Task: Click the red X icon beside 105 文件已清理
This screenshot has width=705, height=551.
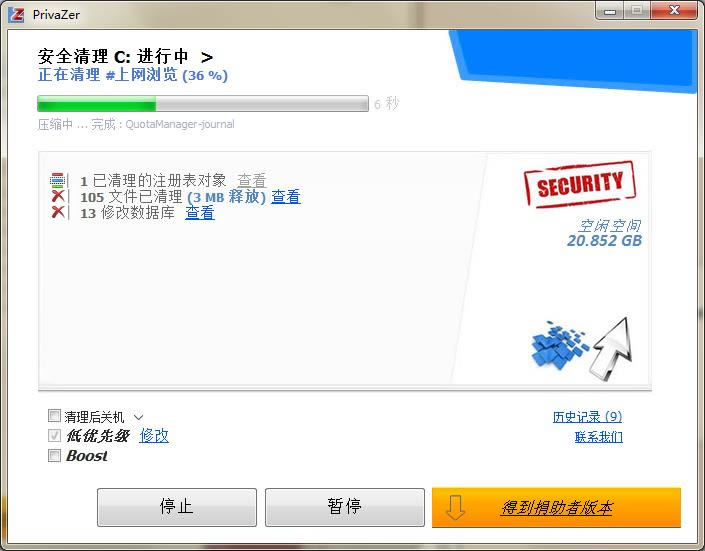Action: click(x=58, y=196)
